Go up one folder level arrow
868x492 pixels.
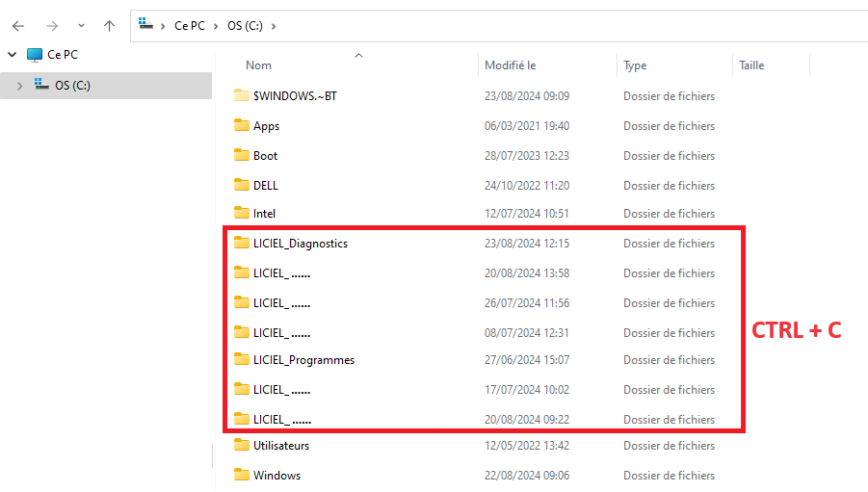point(109,26)
